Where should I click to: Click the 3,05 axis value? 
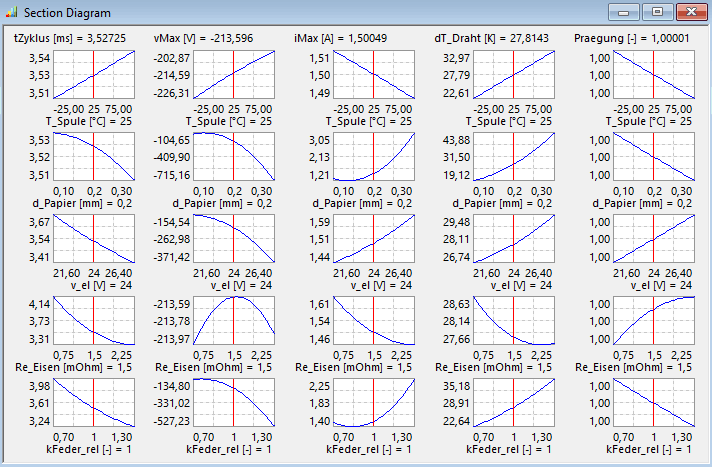pyautogui.click(x=319, y=140)
